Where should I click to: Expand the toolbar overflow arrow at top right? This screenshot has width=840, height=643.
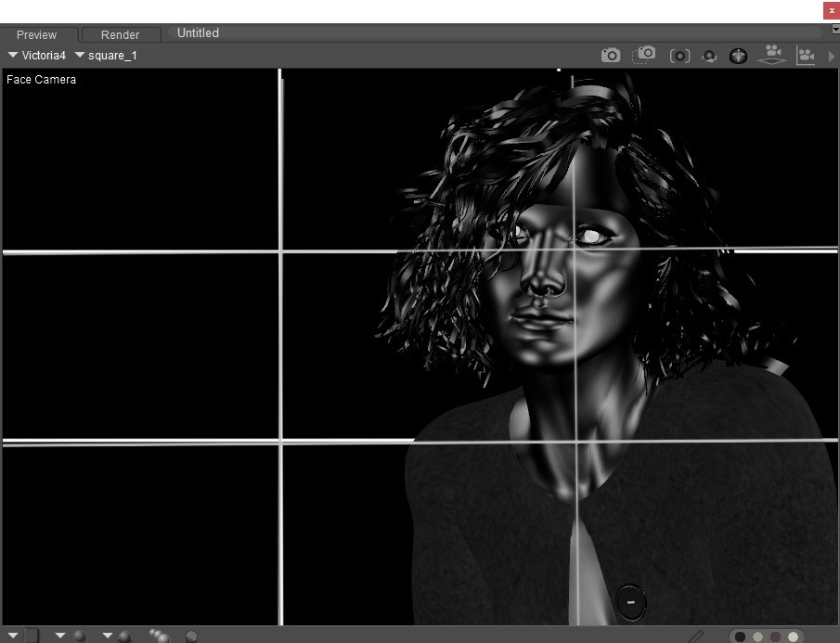click(831, 57)
